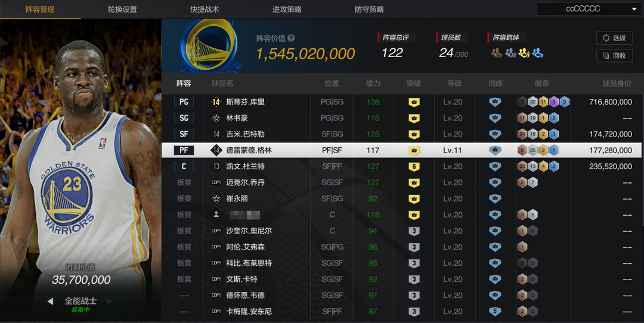Open the 阵容价值 help question mark
Image resolution: width=644 pixels, height=323 pixels.
click(291, 38)
